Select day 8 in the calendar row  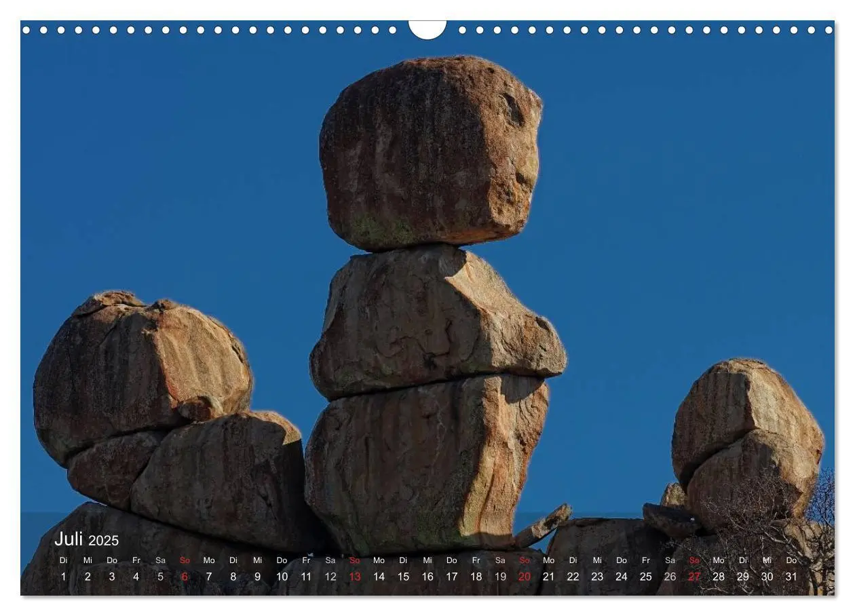(233, 577)
